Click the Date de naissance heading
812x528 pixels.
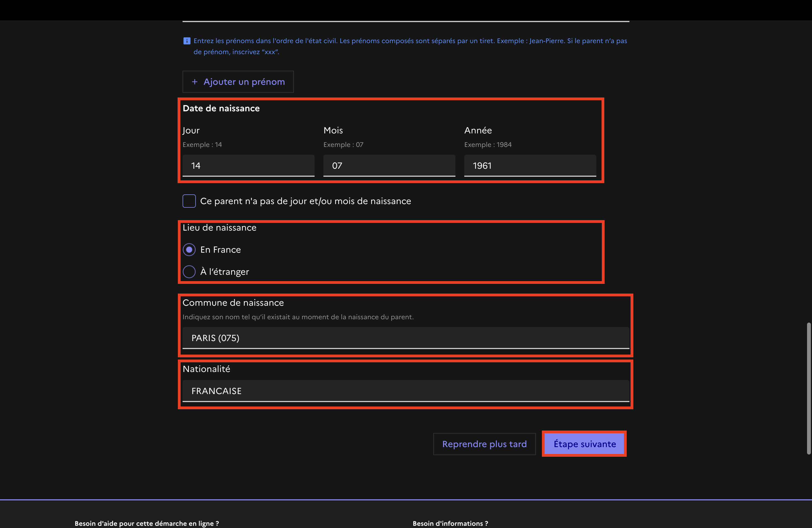click(221, 109)
